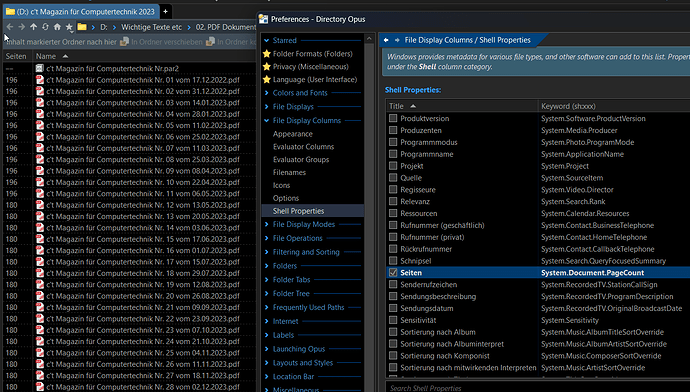Sort shell properties by Title column
Screen dimensions: 690x392
462,106
